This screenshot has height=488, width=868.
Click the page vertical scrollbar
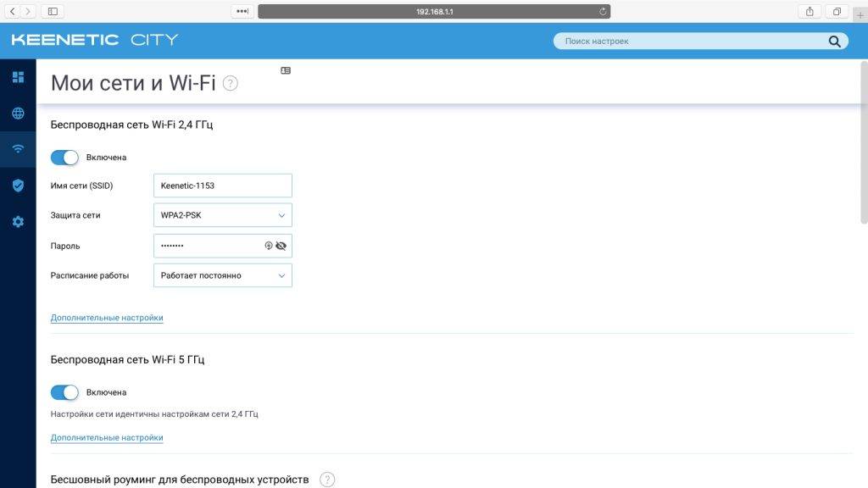tap(864, 142)
